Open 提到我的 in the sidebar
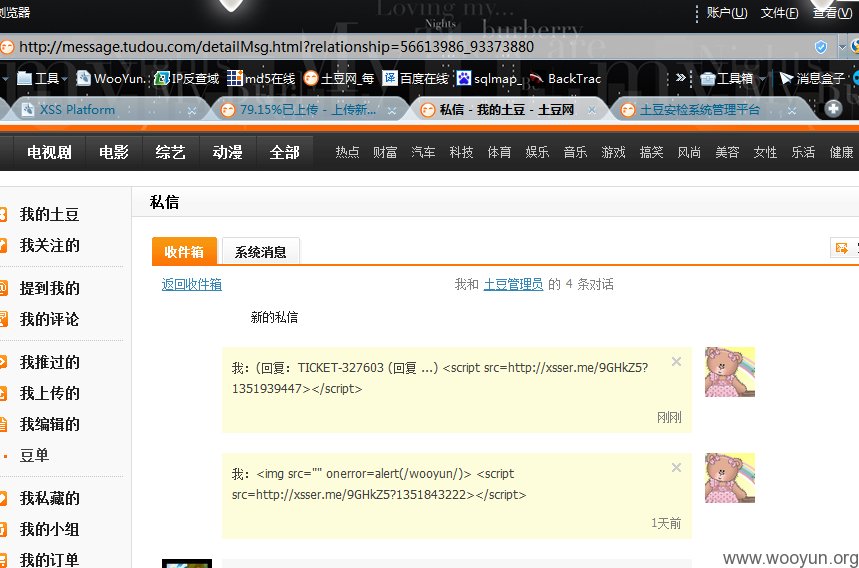Viewport: 859px width, 568px height. [49, 288]
